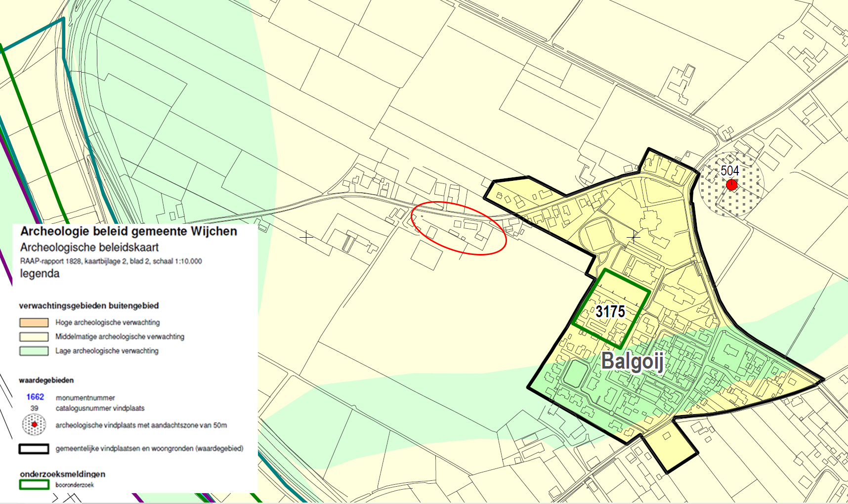Click the crosshair marker near the legend box
Image resolution: width=848 pixels, height=504 pixels.
(x=306, y=237)
